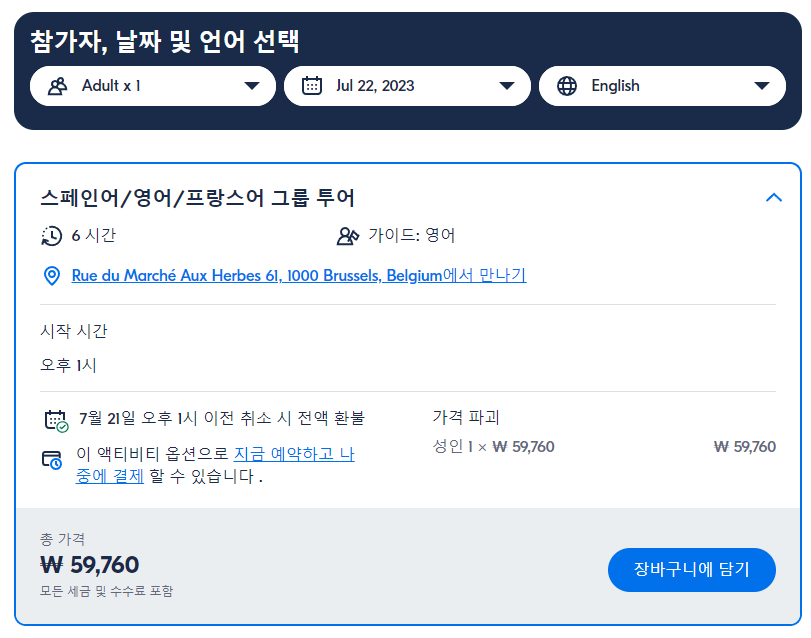This screenshot has height=638, width=811.
Task: Click the map pin location icon
Action: [51, 276]
